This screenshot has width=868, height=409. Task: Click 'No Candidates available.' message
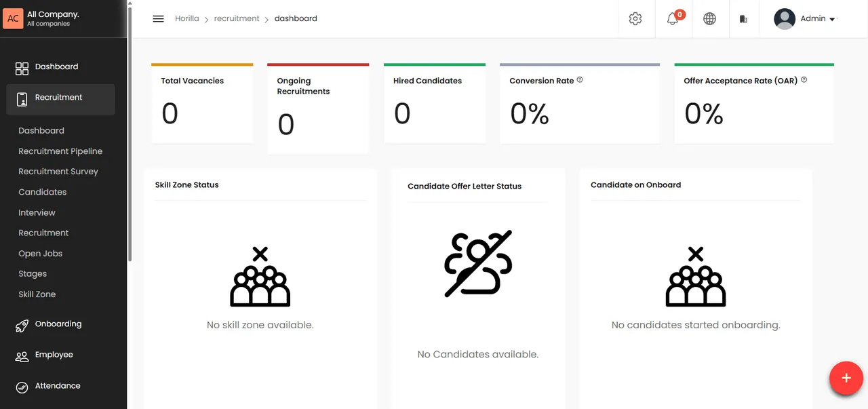coord(478,355)
